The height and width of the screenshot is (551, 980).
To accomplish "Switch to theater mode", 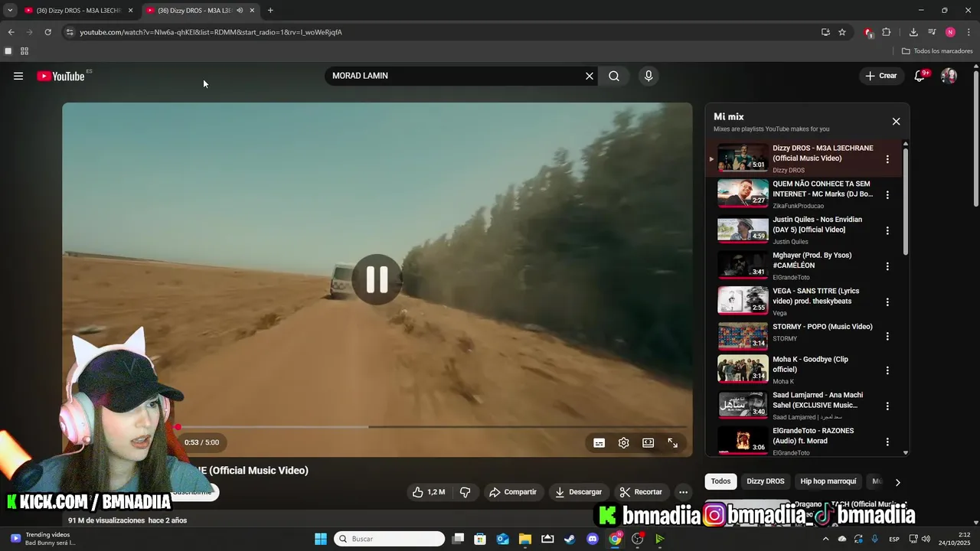I will pos(648,442).
